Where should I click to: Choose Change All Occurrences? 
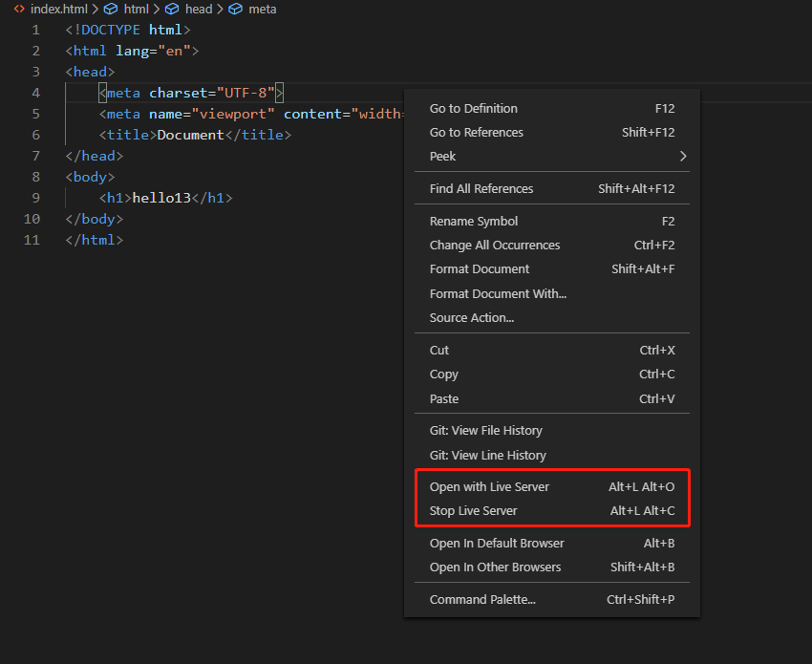coord(495,246)
